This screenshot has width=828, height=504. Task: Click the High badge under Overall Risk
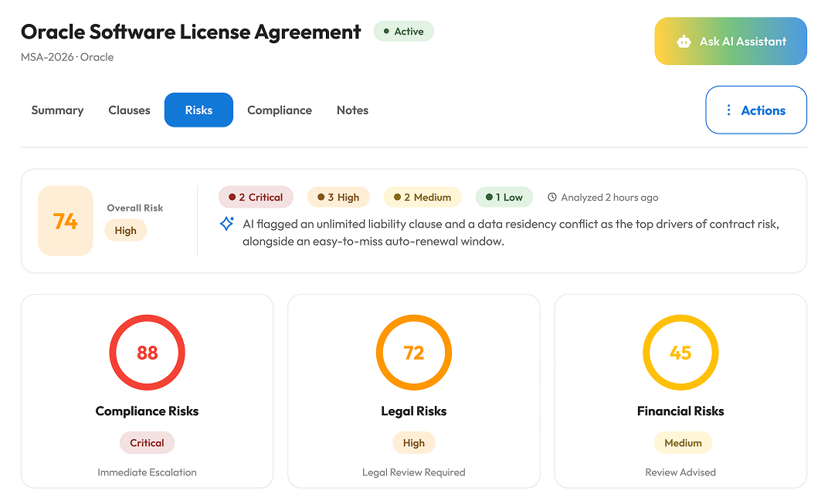[125, 230]
